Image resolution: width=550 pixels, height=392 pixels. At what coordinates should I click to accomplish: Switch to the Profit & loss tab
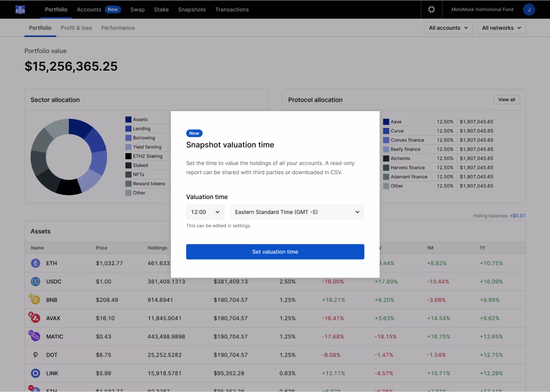[76, 28]
